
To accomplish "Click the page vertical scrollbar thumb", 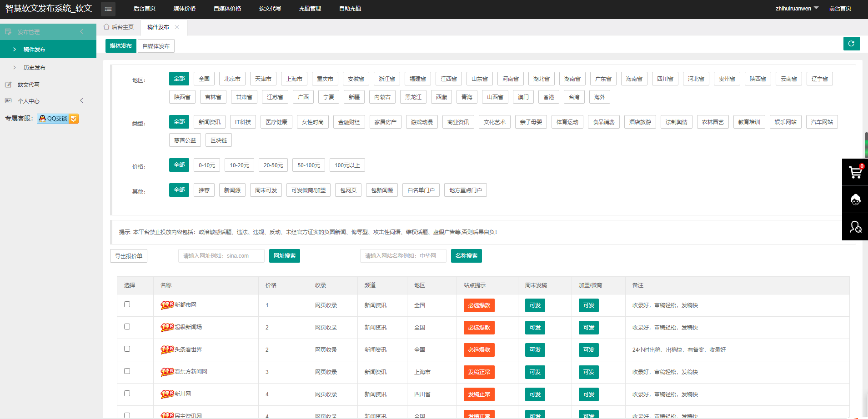I will coord(866,145).
